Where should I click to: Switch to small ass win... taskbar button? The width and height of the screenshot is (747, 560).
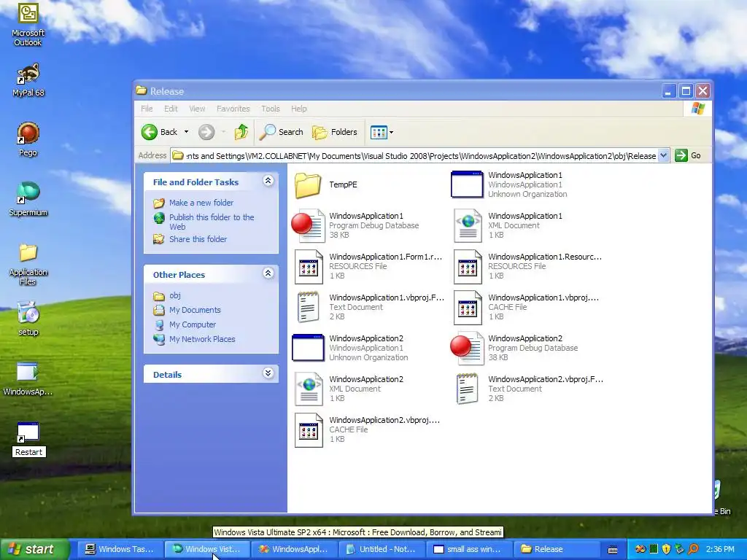[x=468, y=549]
